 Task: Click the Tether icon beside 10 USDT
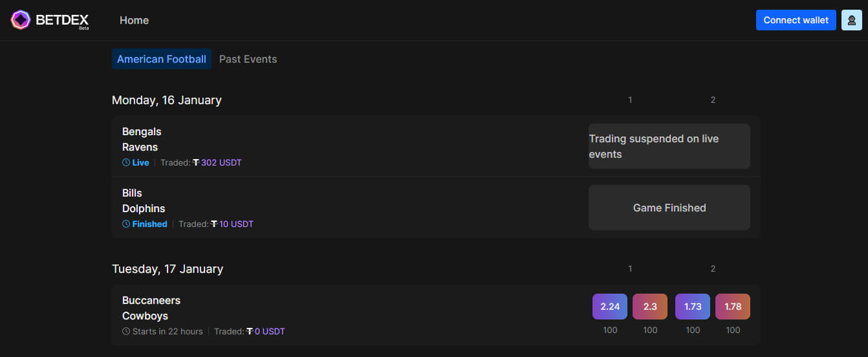(x=214, y=224)
